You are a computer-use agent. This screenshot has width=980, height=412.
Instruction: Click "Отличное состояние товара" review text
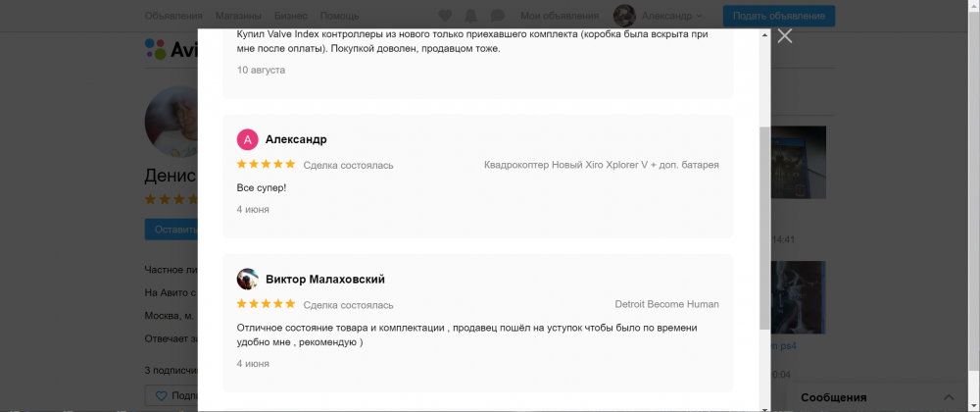466,335
